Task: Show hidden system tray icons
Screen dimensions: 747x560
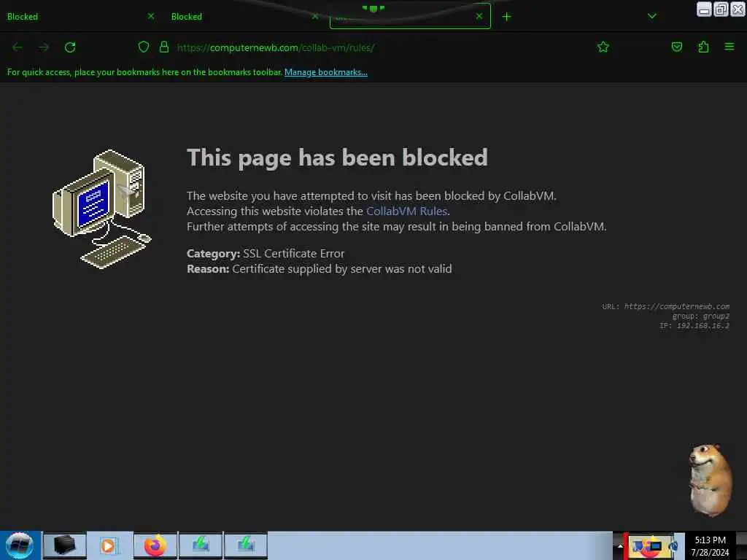Action: click(620, 545)
